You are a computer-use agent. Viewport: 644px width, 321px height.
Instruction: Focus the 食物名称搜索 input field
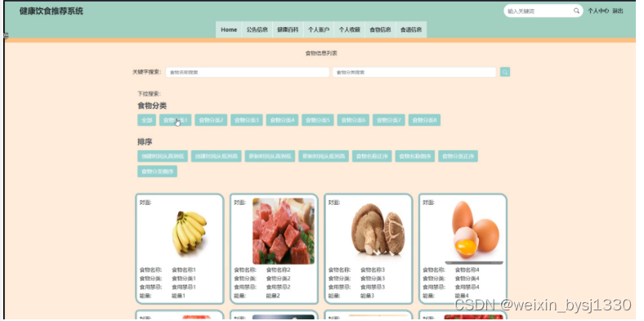(x=248, y=72)
